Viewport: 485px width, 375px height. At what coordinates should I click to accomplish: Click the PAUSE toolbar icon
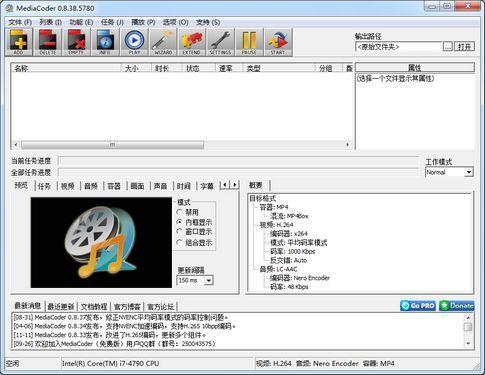point(249,42)
